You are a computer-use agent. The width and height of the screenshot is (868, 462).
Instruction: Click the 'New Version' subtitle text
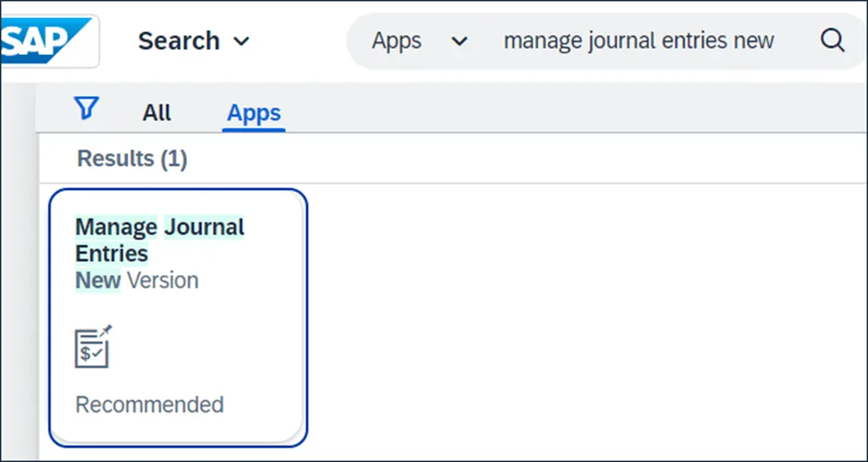coord(137,281)
